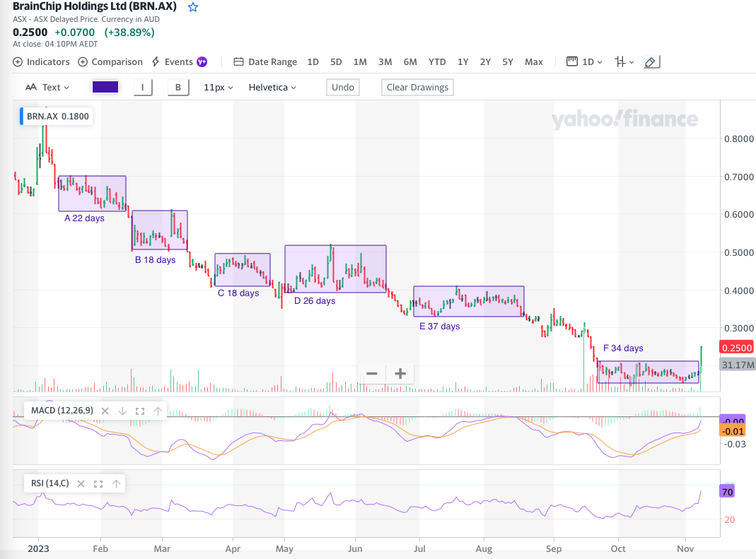The height and width of the screenshot is (559, 756).
Task: Maximize the MACD panel
Action: (139, 411)
